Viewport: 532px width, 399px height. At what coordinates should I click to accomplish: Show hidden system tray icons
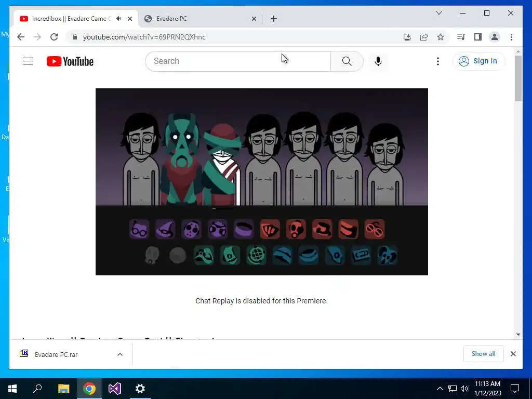(x=440, y=389)
